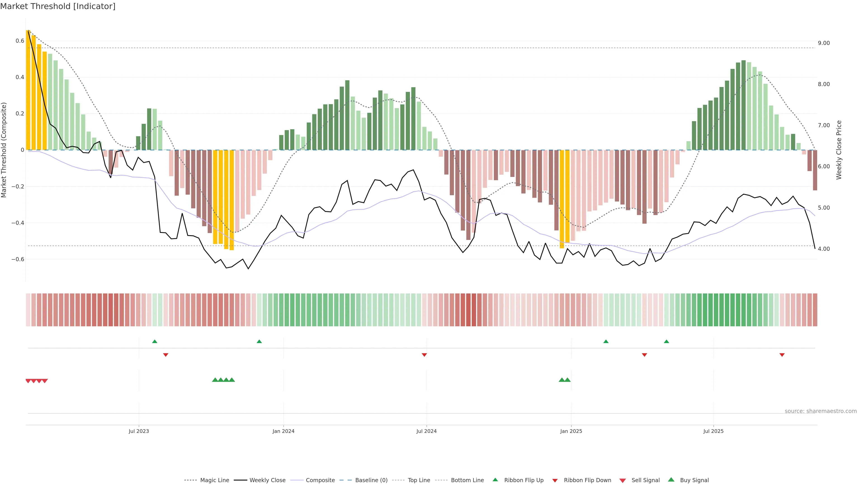The width and height of the screenshot is (868, 488).
Task: Click the Jul 2025 x-axis label
Action: 713,431
